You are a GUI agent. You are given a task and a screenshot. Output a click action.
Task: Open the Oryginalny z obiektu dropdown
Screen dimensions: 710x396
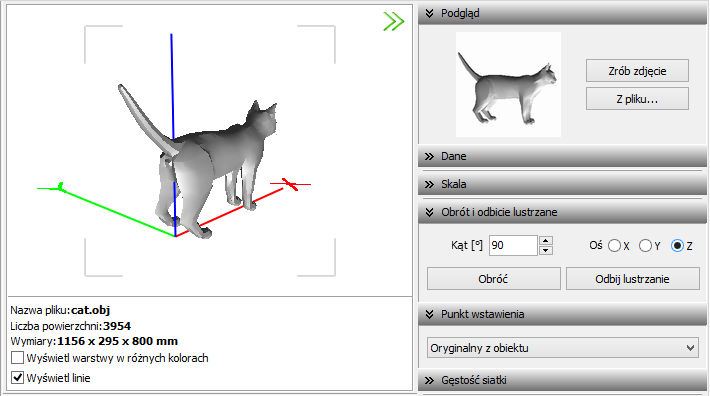tap(562, 348)
